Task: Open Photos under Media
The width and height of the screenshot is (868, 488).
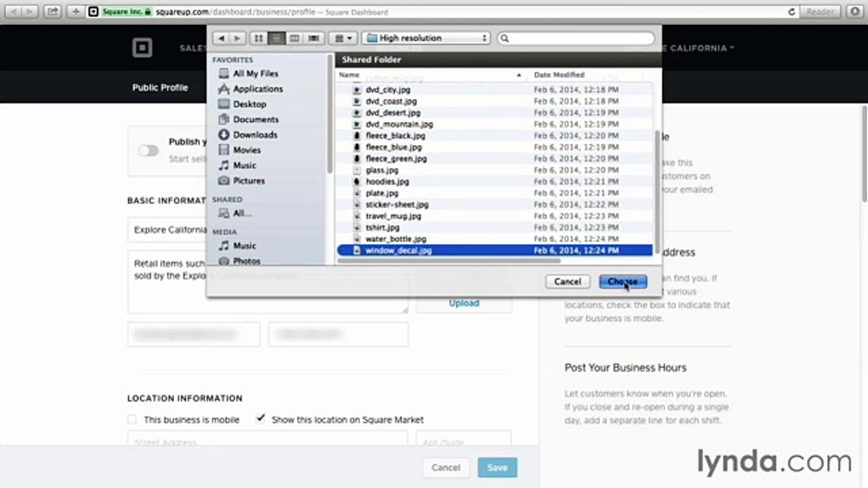Action: coord(247,261)
